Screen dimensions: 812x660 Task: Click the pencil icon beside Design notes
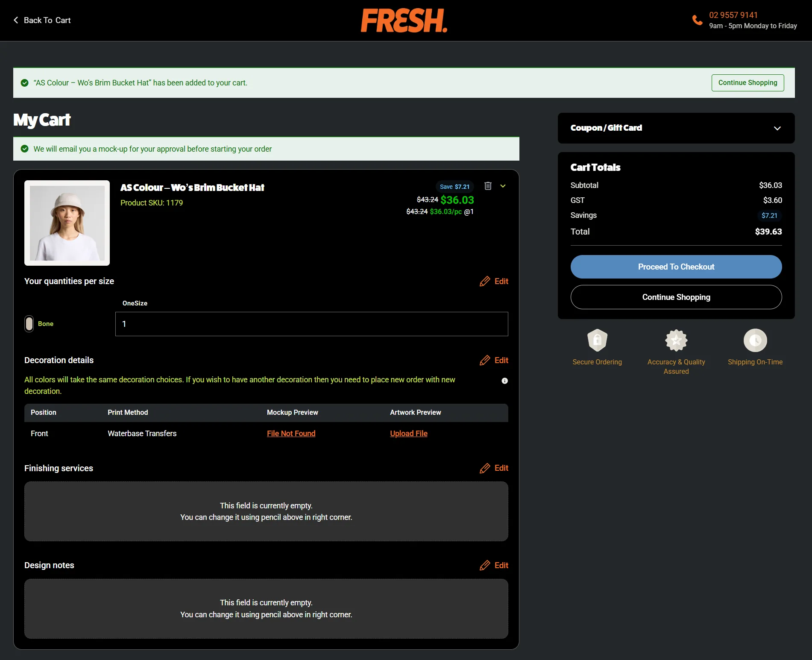pos(485,565)
